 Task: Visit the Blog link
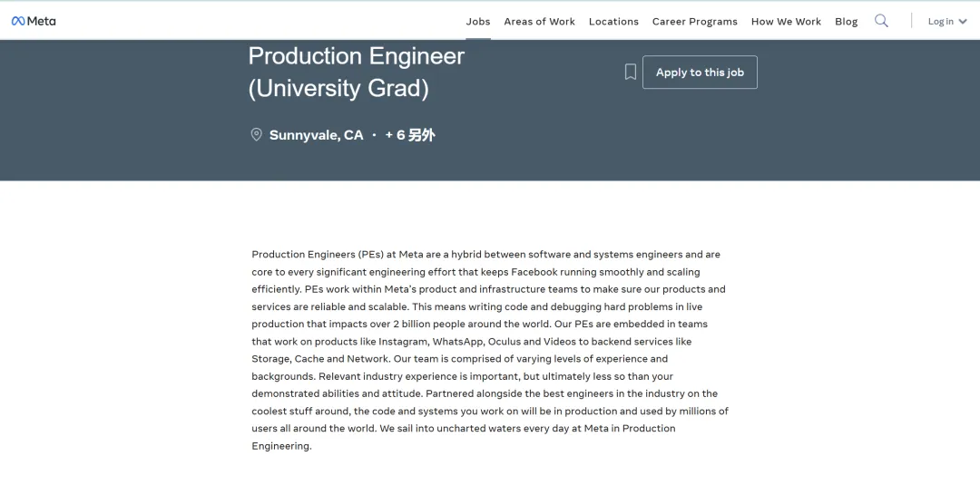847,21
